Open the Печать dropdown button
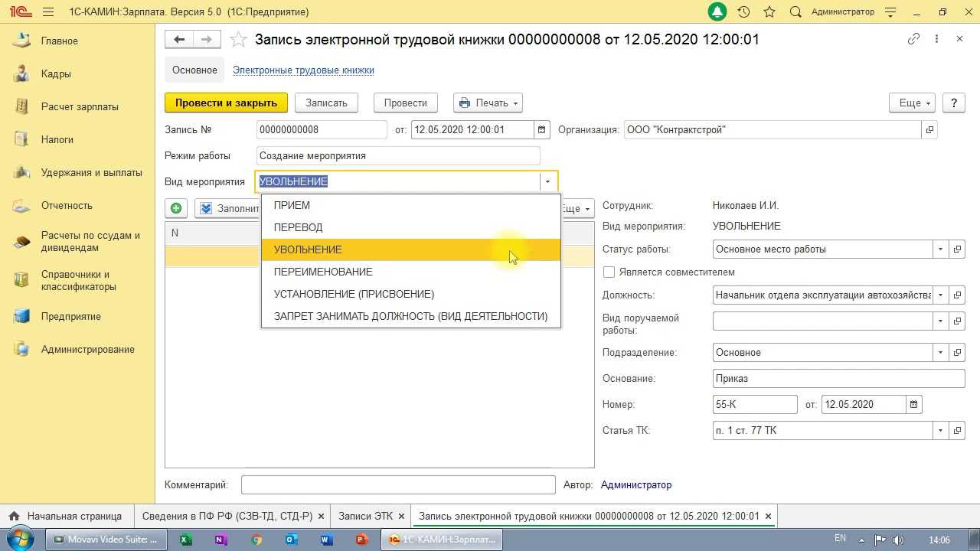The height and width of the screenshot is (551, 980). point(488,103)
